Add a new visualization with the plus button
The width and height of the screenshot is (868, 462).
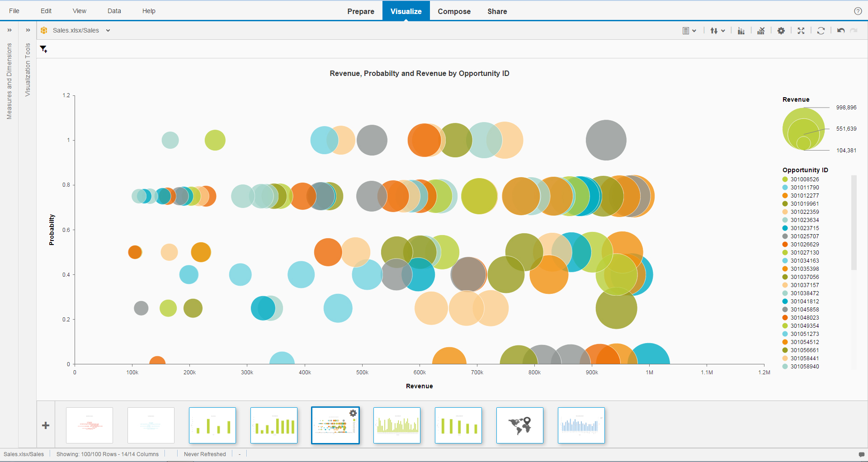[x=45, y=425]
